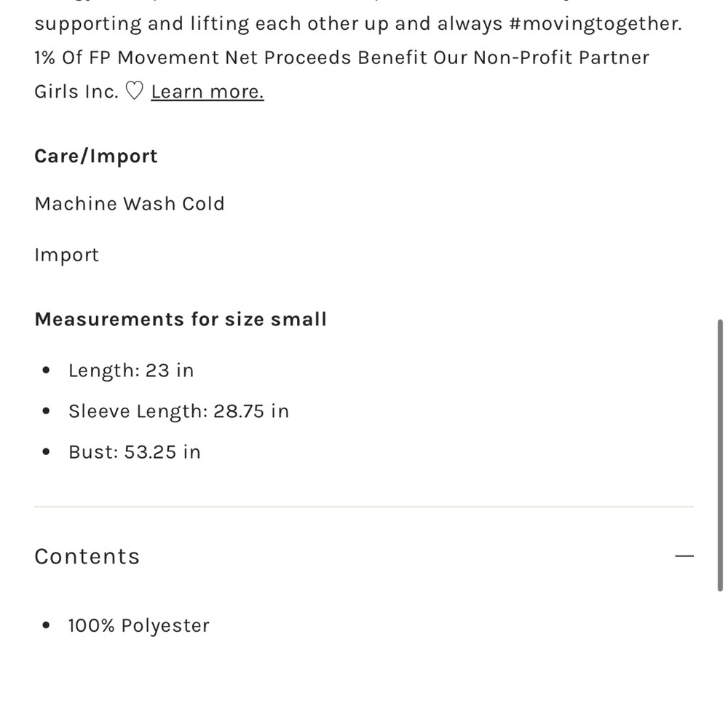Screen dimensions: 728x728
Task: Select the Care/Import heading
Action: 96,156
